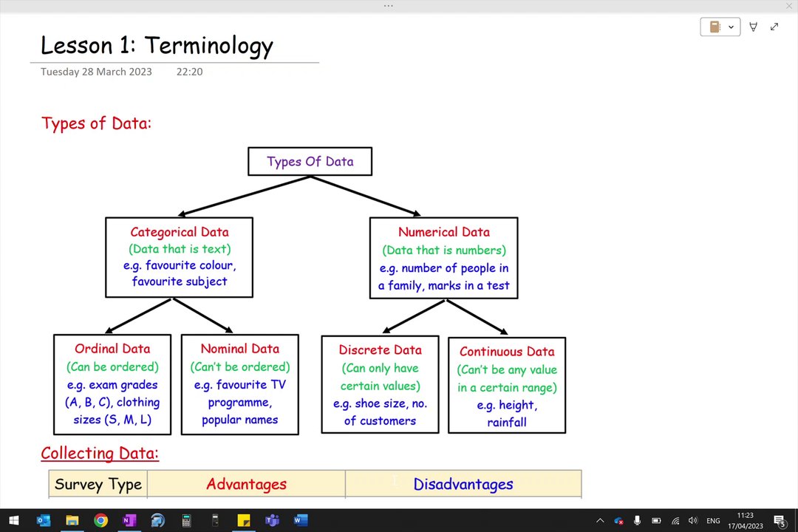The height and width of the screenshot is (532, 798).
Task: Open the black tower device icon on taskbar
Action: [215, 520]
